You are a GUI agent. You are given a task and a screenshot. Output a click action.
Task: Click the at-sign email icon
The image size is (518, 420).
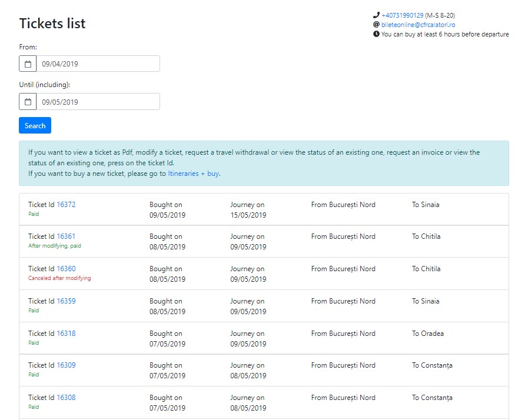(x=376, y=25)
